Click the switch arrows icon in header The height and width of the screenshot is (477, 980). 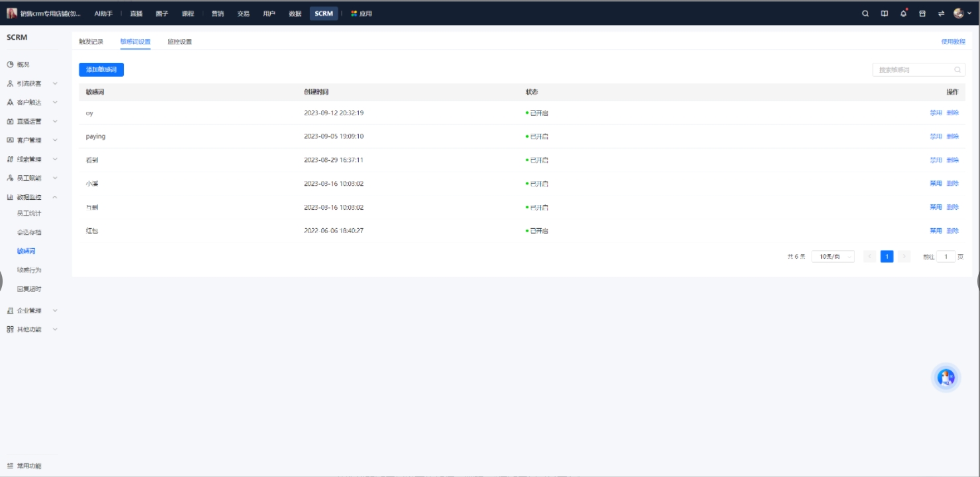[941, 13]
